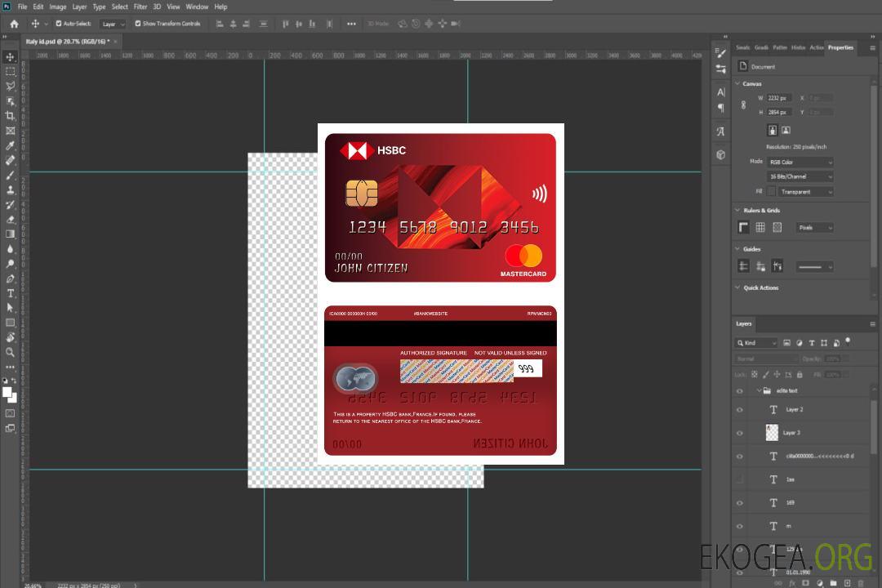Click the new layer icon in Layers panel
This screenshot has height=588, width=882.
pos(847,583)
